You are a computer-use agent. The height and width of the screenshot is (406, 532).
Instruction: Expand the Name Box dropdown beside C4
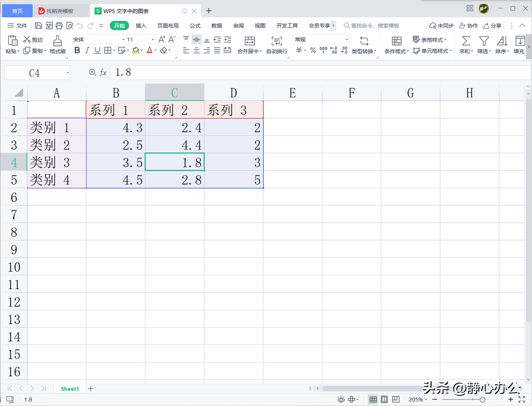[x=67, y=73]
